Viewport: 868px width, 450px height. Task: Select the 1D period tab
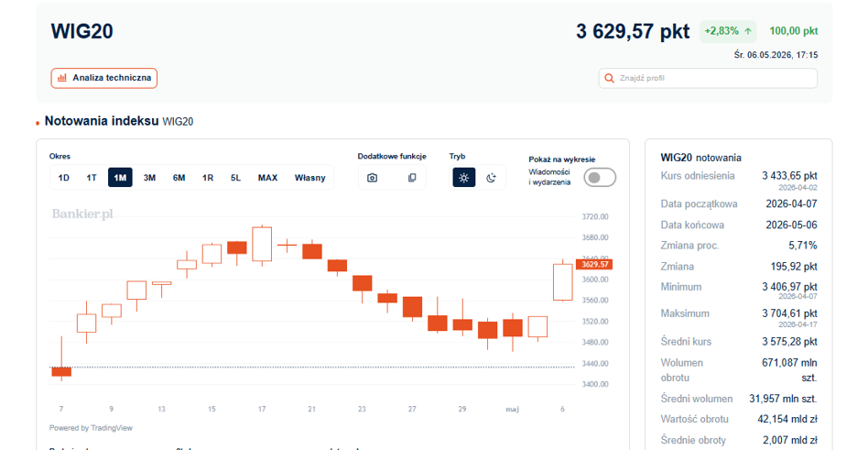click(64, 178)
